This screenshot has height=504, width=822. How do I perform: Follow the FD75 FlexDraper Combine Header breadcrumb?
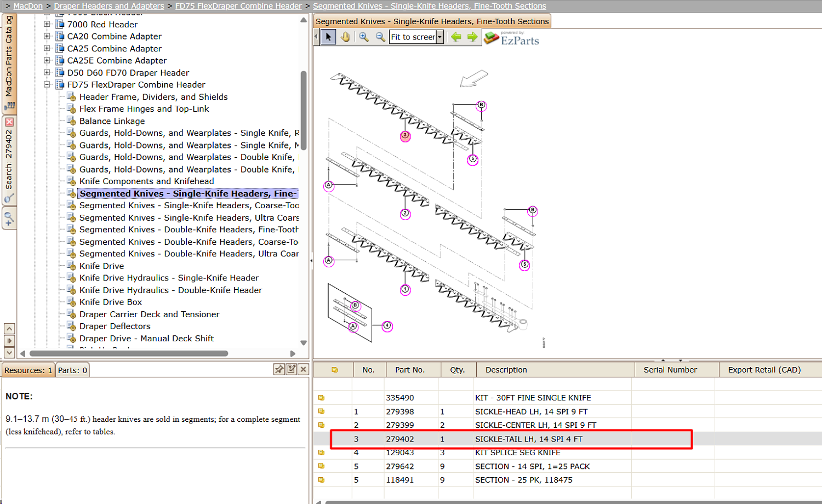(238, 6)
